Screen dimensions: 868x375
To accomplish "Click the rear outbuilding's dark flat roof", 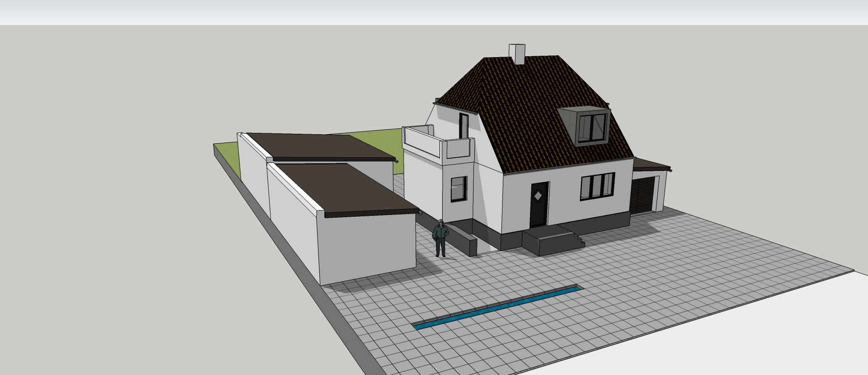I will click(x=322, y=146).
